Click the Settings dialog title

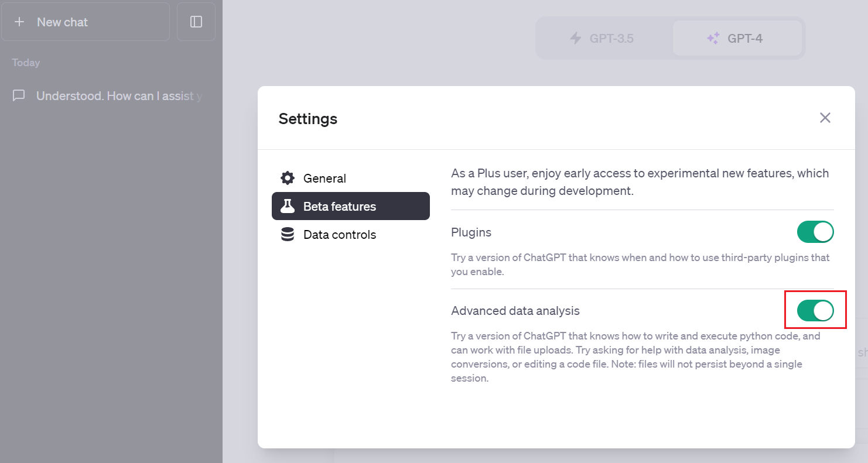[308, 119]
